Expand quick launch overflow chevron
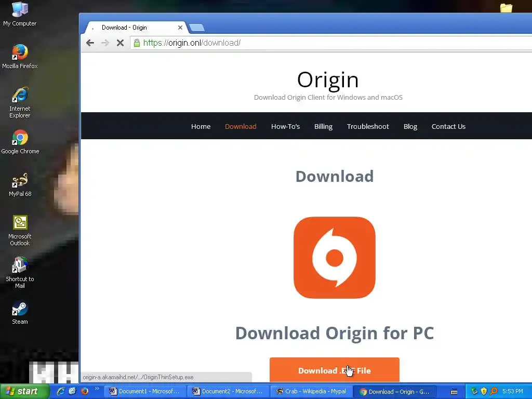Screen dimensions: 532x399 coord(97,389)
